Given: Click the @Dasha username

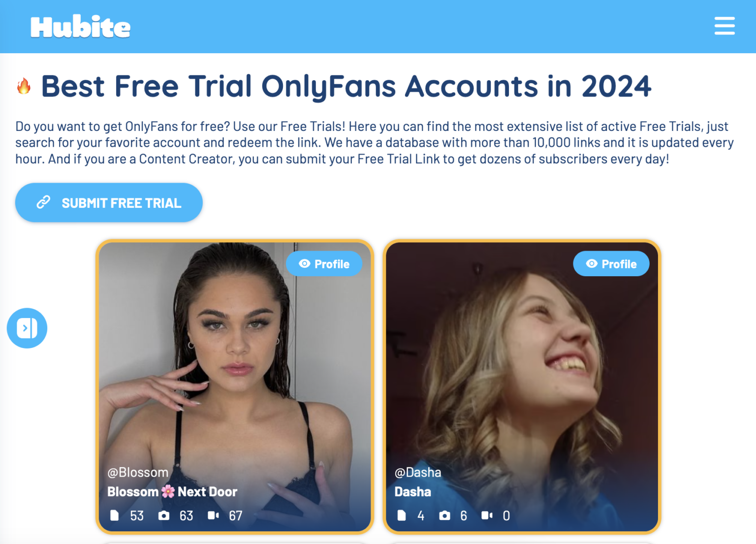Looking at the screenshot, I should click(418, 473).
